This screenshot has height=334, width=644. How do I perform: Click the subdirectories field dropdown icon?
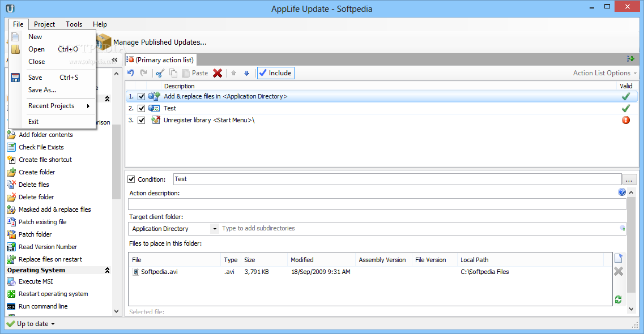click(622, 229)
